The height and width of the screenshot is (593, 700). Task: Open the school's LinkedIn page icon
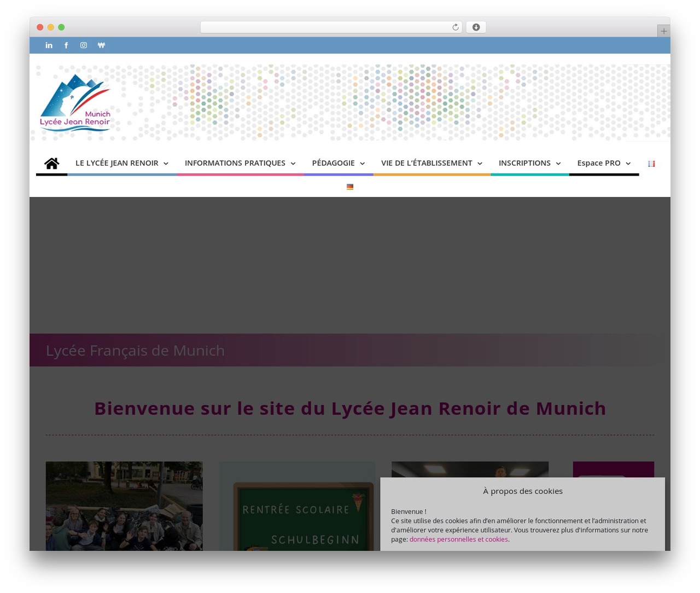click(x=49, y=45)
